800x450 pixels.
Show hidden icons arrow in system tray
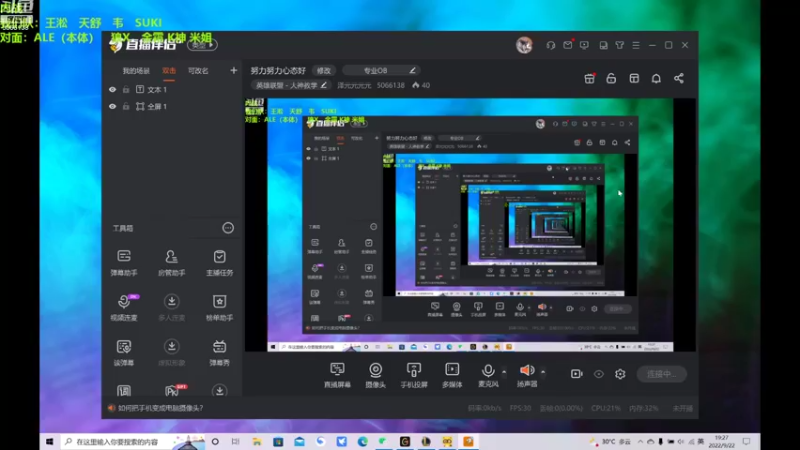[640, 441]
